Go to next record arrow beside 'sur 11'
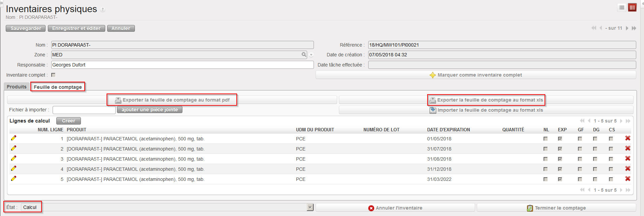 [627, 28]
